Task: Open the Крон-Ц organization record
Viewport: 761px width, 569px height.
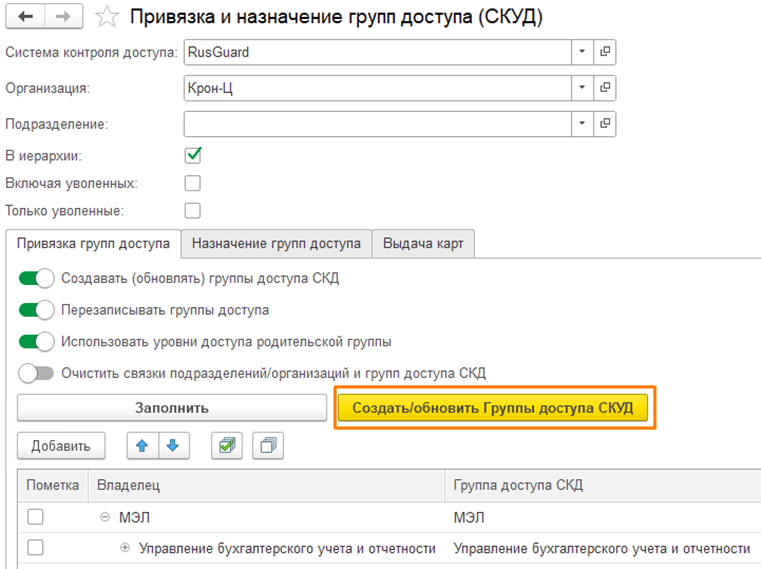Action: (605, 88)
